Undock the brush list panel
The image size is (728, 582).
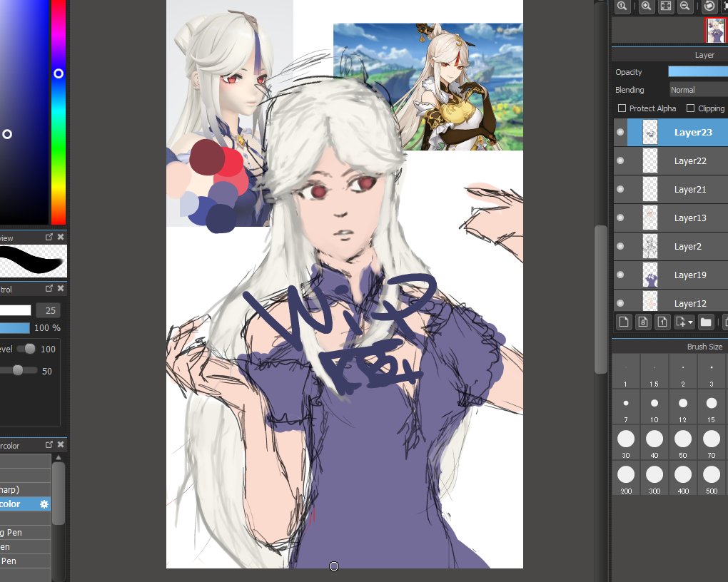click(x=49, y=444)
